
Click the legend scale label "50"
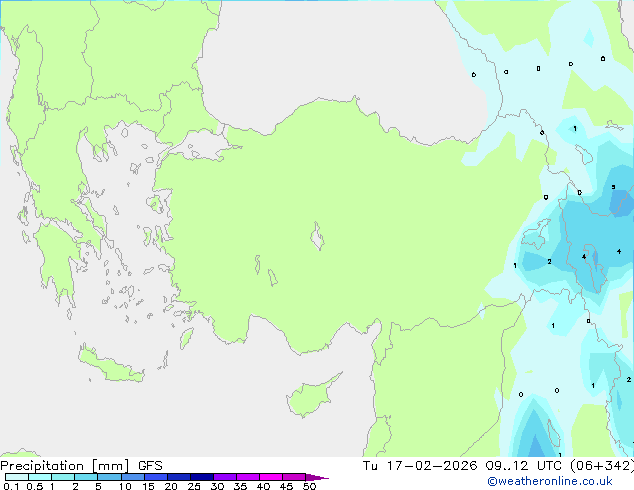tap(309, 486)
